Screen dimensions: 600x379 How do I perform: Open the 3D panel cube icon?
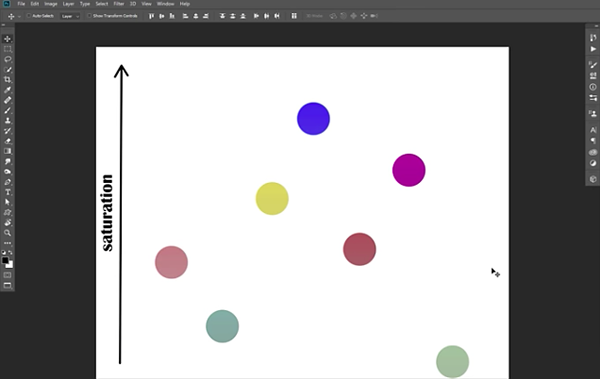(593, 179)
